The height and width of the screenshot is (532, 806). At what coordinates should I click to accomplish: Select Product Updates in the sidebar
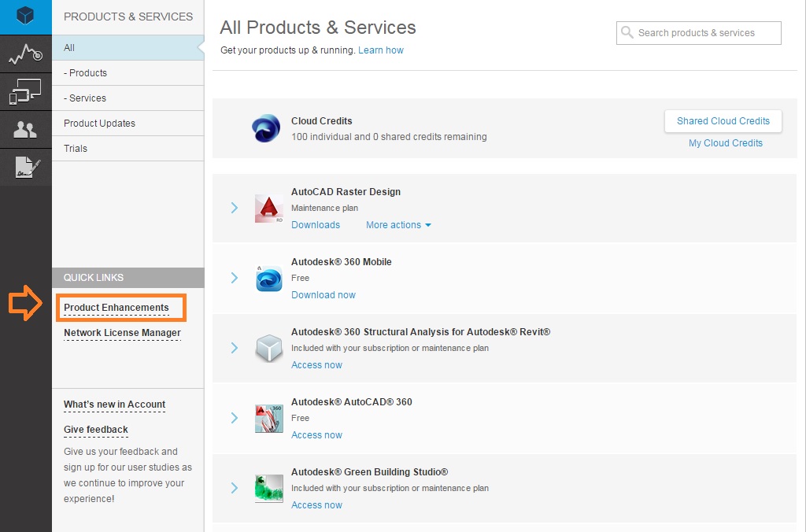pyautogui.click(x=99, y=124)
